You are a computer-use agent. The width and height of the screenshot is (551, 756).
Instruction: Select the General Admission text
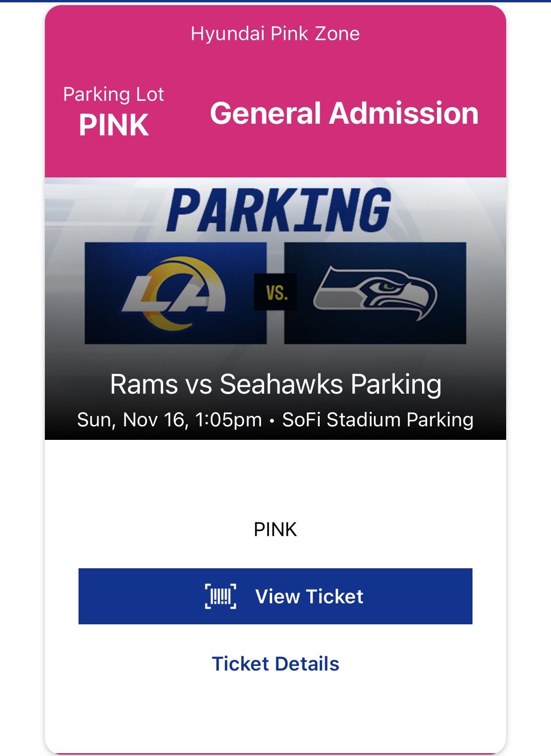(344, 113)
